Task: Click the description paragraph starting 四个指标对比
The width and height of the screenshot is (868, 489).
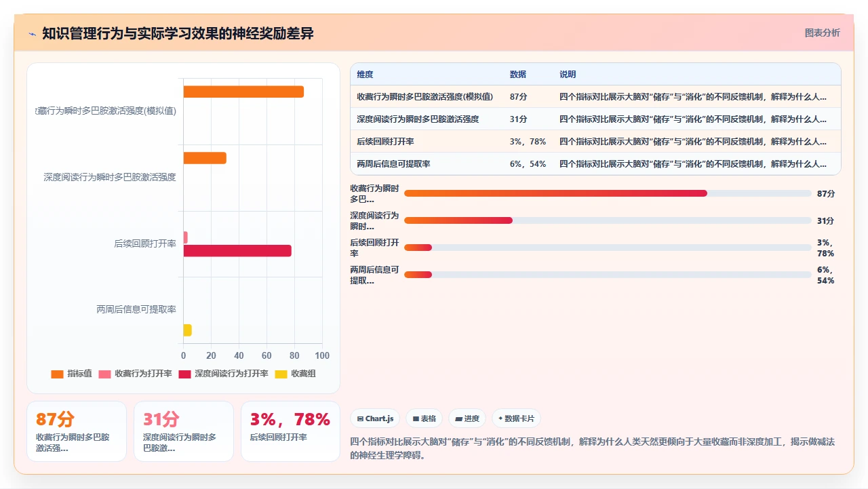Action: click(x=593, y=448)
